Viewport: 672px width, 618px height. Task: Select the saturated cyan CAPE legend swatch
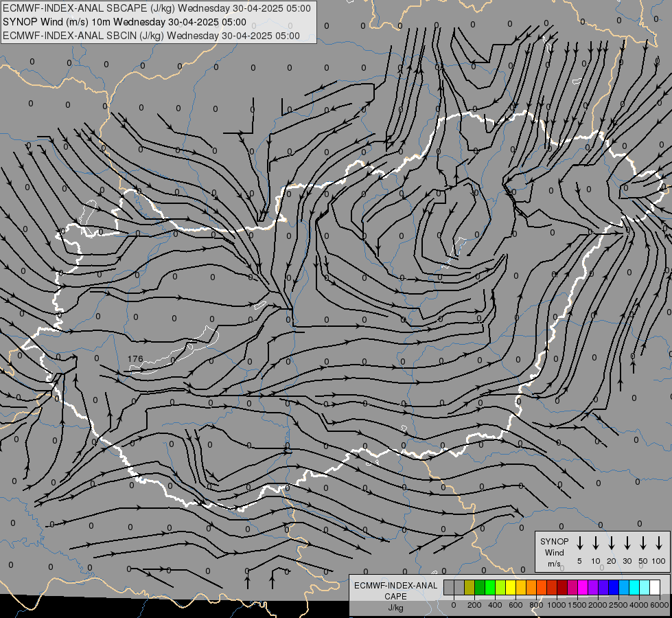tap(634, 587)
